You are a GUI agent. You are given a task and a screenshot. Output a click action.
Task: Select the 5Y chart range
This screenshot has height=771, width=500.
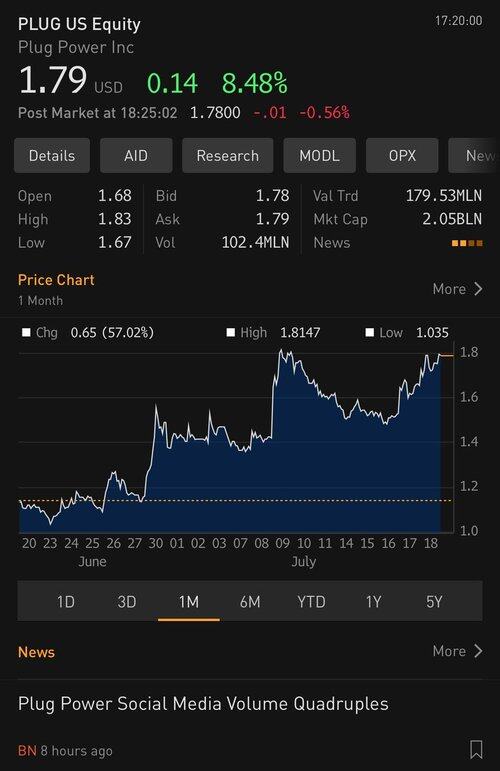click(434, 601)
